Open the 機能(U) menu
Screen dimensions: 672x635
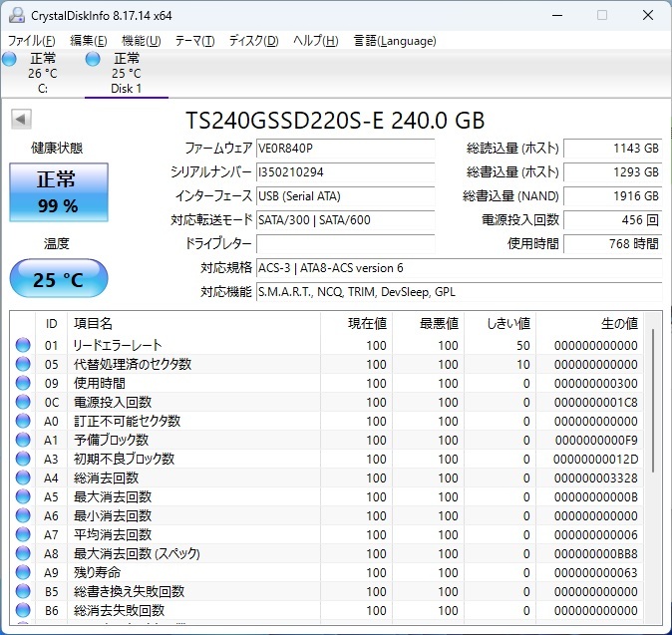tap(141, 41)
